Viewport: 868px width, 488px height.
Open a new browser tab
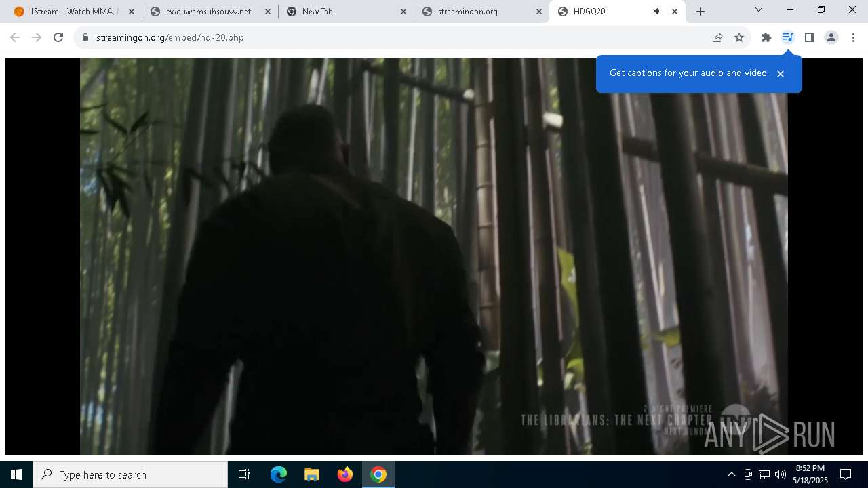pyautogui.click(x=701, y=12)
